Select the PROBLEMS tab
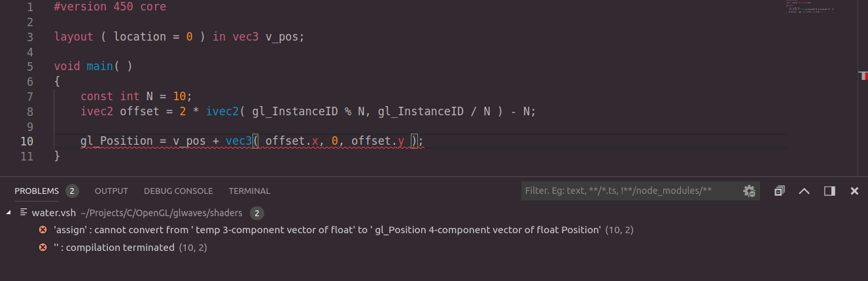Image resolution: width=868 pixels, height=281 pixels. [37, 191]
